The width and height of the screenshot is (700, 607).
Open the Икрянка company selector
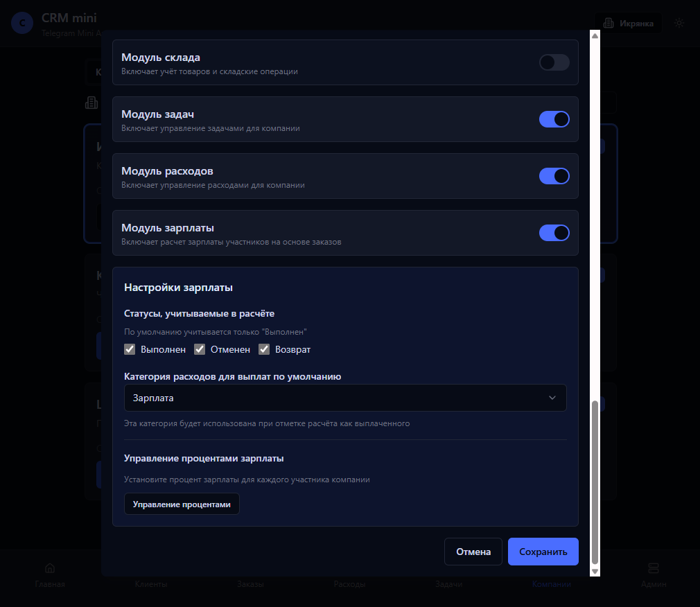click(x=628, y=23)
